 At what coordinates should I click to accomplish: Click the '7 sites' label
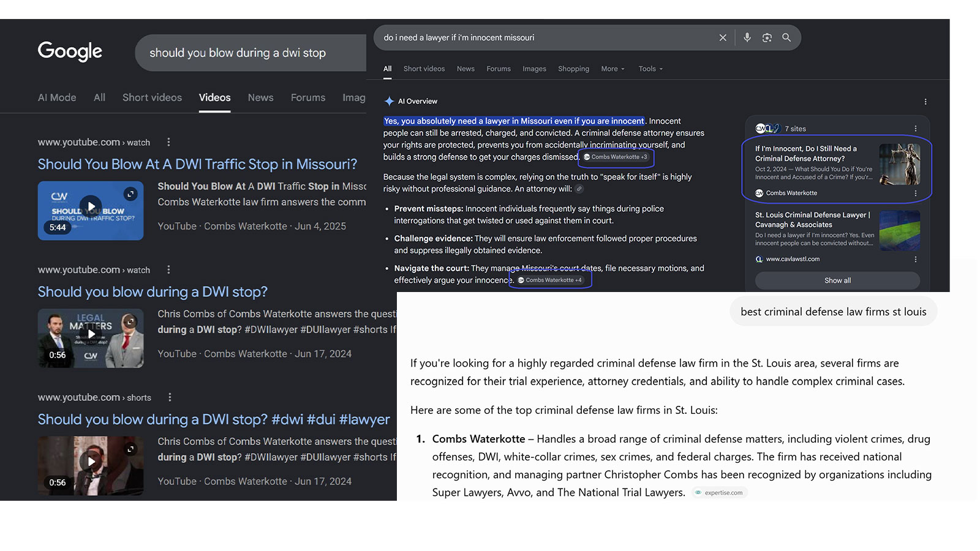795,129
